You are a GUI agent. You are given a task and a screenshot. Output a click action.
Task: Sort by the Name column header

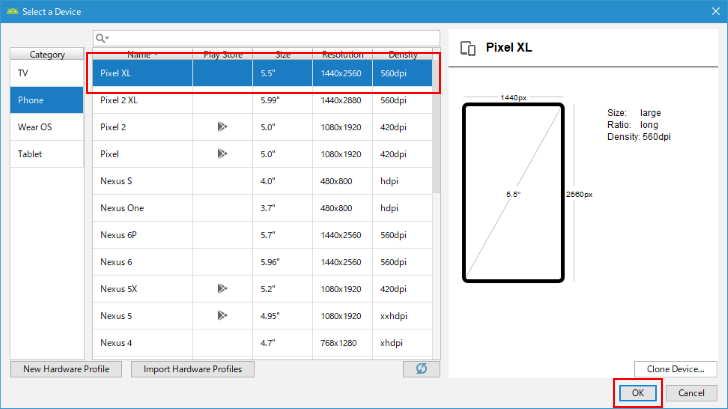coord(143,54)
